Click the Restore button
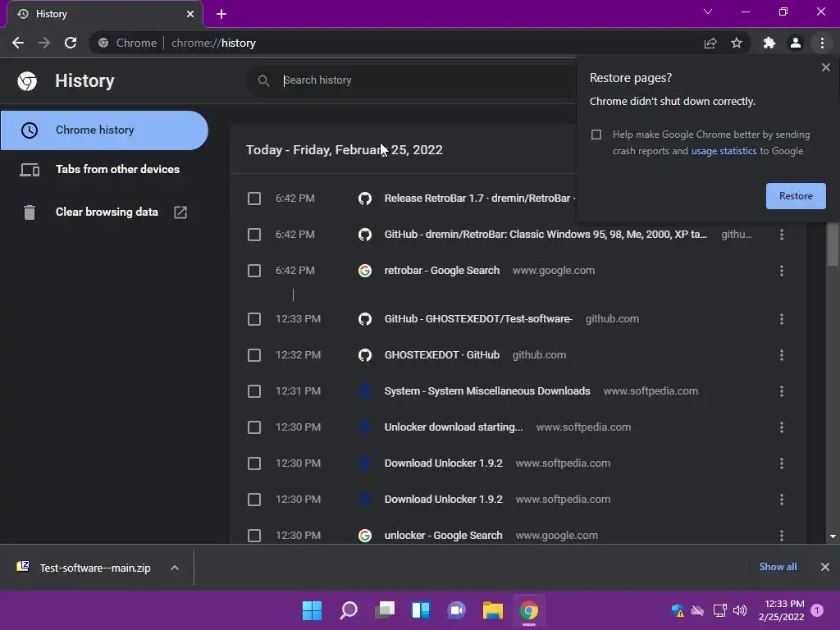The height and width of the screenshot is (630, 840). click(796, 196)
